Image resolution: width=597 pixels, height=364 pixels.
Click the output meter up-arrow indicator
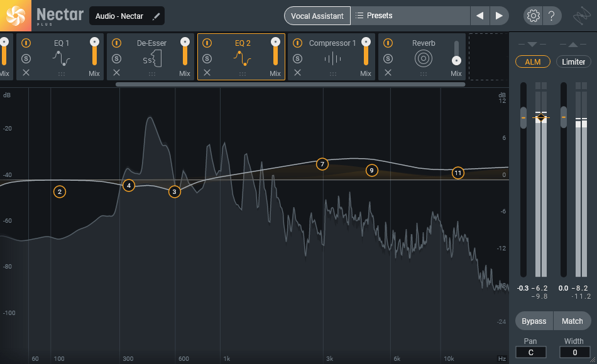pos(573,45)
